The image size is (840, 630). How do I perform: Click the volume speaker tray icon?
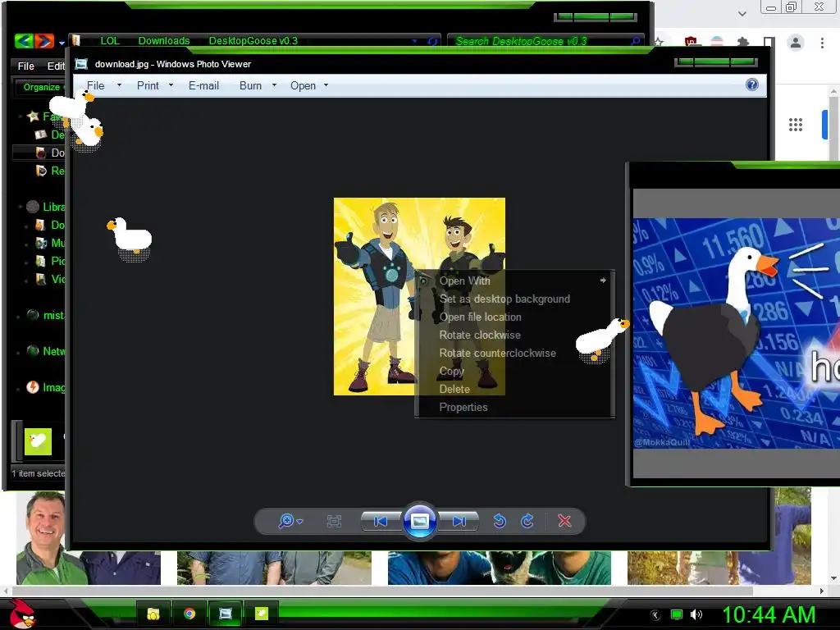tap(696, 614)
